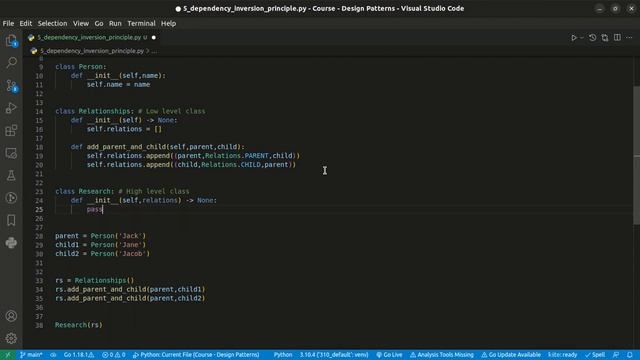Click the kite: ready status item
The height and width of the screenshot is (360, 640).
point(562,355)
